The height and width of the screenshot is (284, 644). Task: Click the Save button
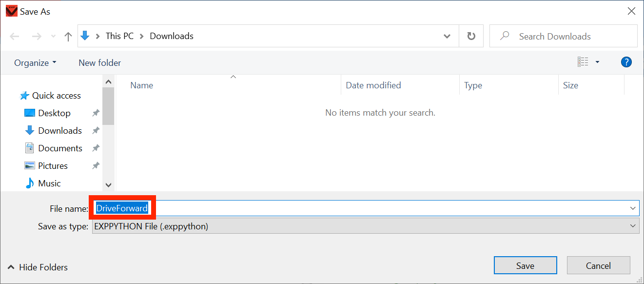(526, 265)
